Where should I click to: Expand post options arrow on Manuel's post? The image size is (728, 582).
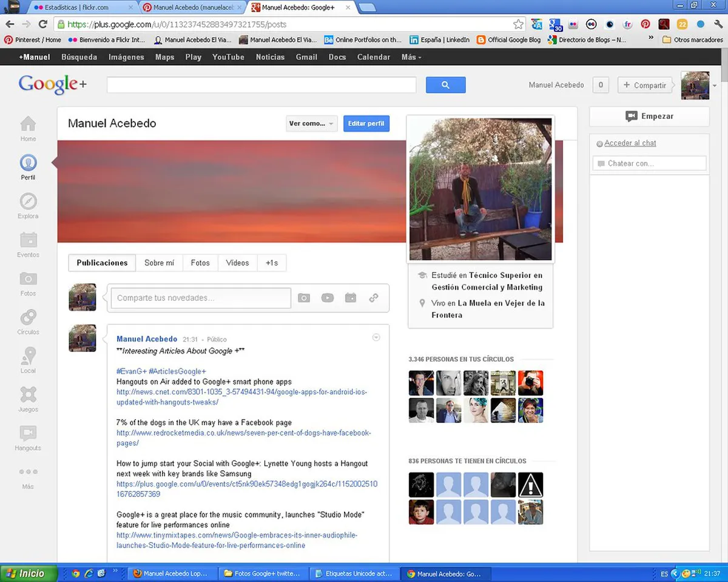click(376, 337)
